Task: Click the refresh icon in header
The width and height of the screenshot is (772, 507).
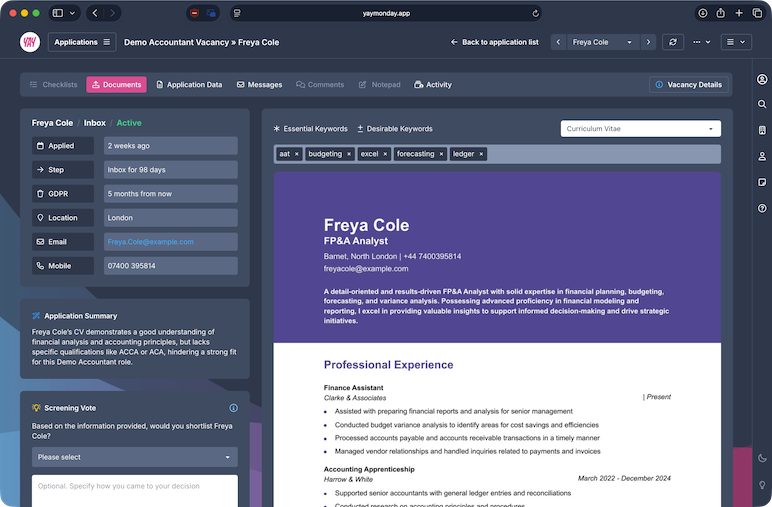Action: click(x=673, y=42)
